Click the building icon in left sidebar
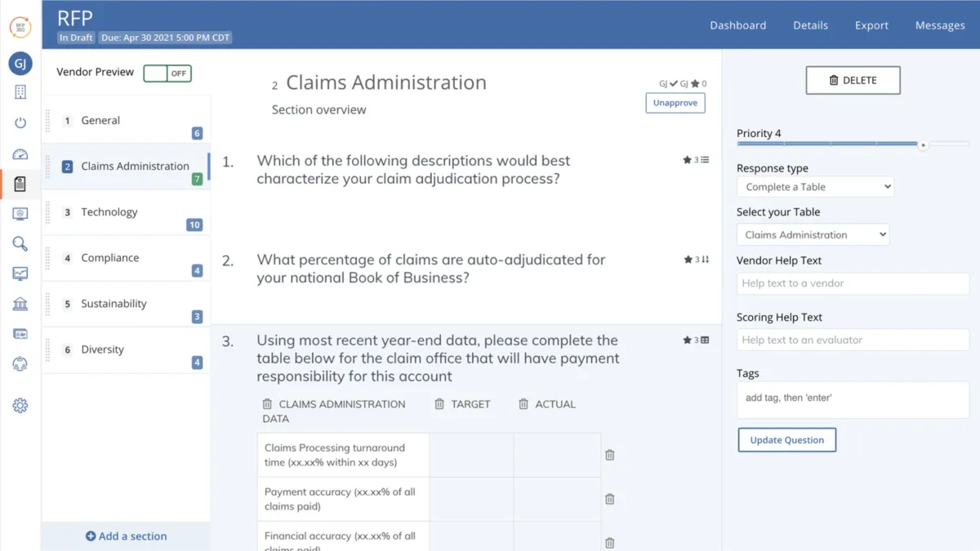 [x=20, y=92]
